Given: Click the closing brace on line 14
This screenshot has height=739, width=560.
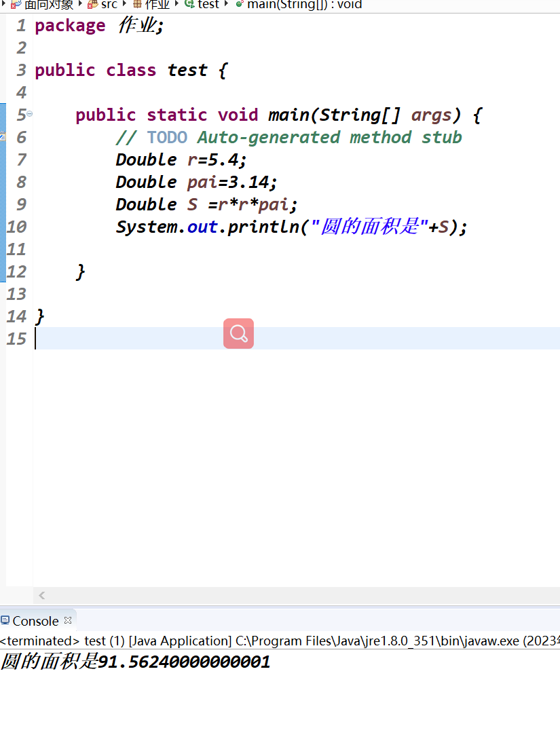Looking at the screenshot, I should pos(39,317).
